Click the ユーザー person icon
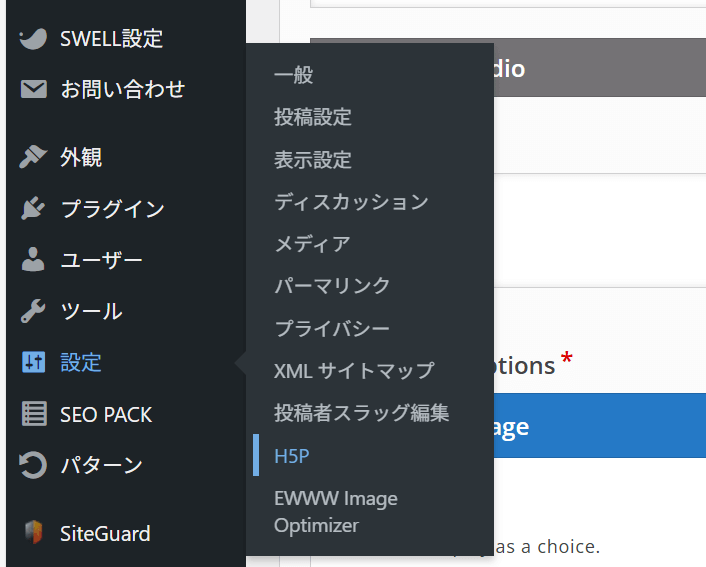706x567 pixels. [x=33, y=260]
